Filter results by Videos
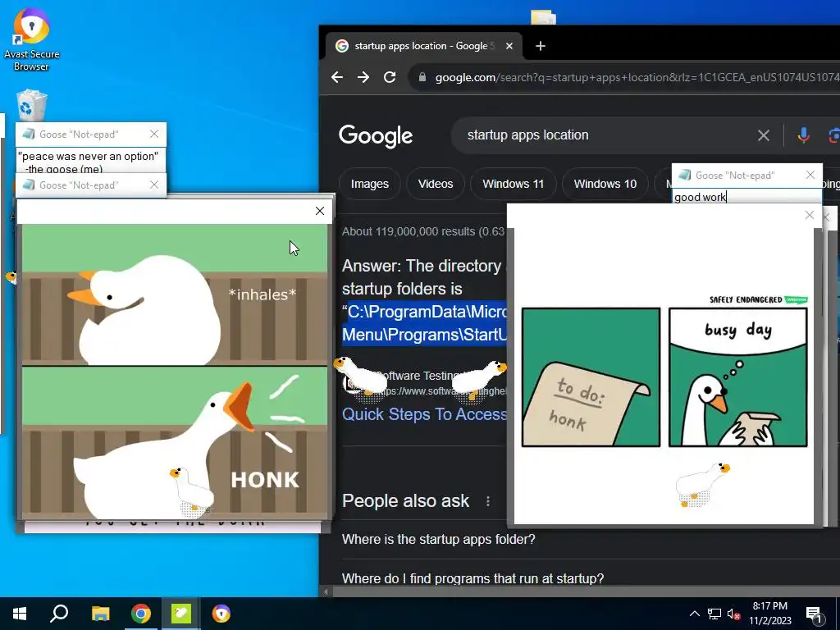840x630 pixels. pos(436,185)
